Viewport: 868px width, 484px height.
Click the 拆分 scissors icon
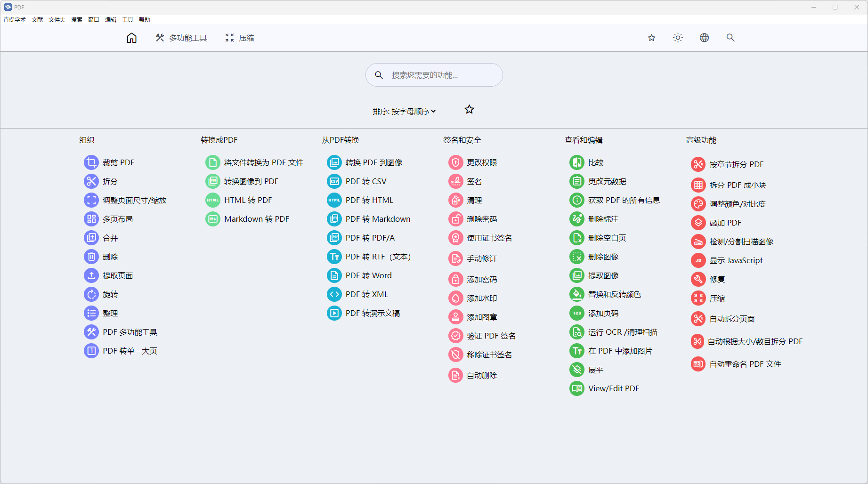coord(91,181)
